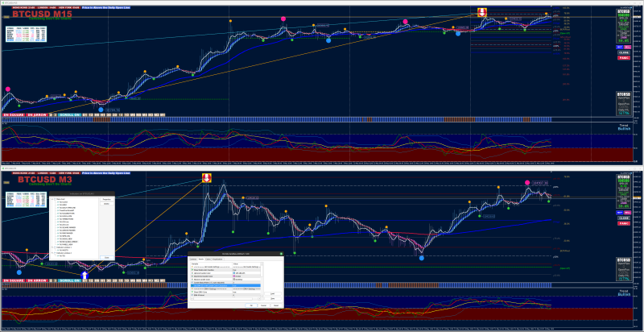Click OK in the indicator properties dialog
This screenshot has width=644, height=332.
click(x=251, y=305)
